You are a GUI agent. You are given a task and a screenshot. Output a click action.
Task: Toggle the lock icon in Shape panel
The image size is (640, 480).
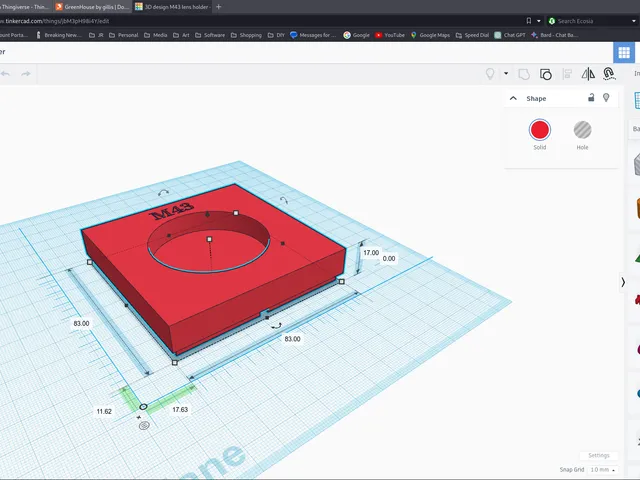591,98
